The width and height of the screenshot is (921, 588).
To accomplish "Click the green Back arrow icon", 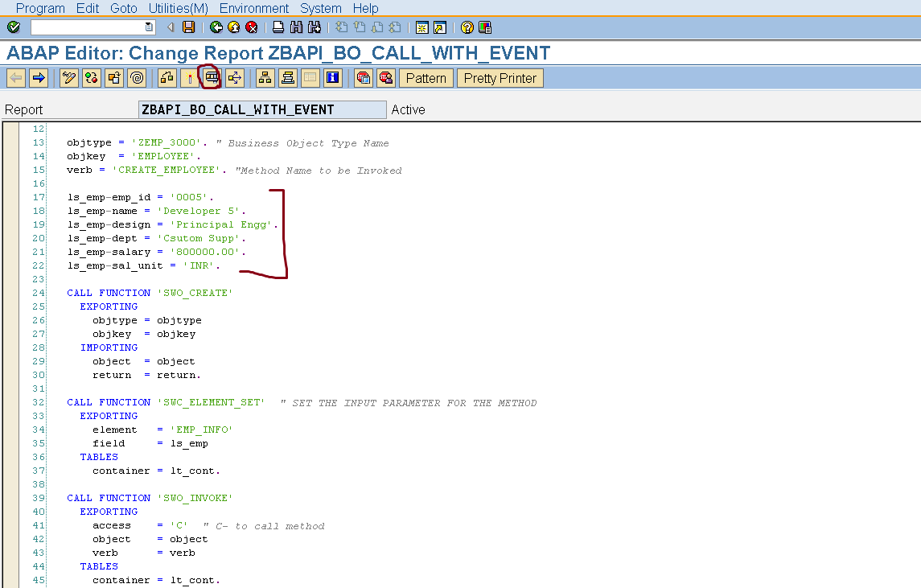I will [x=216, y=27].
